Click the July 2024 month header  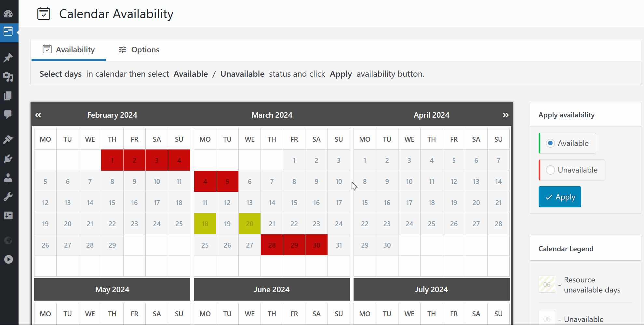point(432,290)
